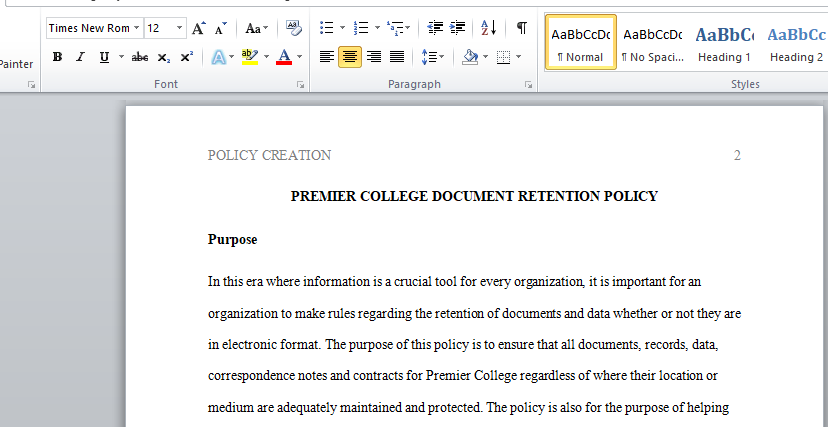Apply yellow Text Highlight Color
The image size is (828, 427).
pyautogui.click(x=250, y=57)
